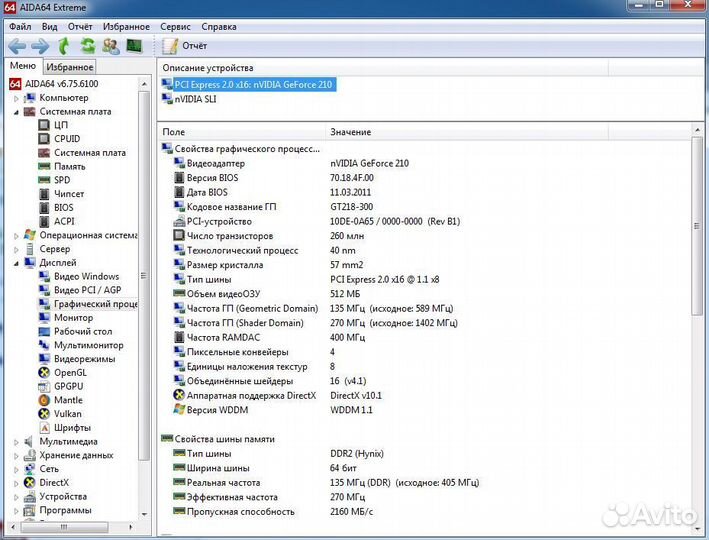Click the tree pane vertical scrollbar thumb
This screenshot has width=709, height=540.
144,276
